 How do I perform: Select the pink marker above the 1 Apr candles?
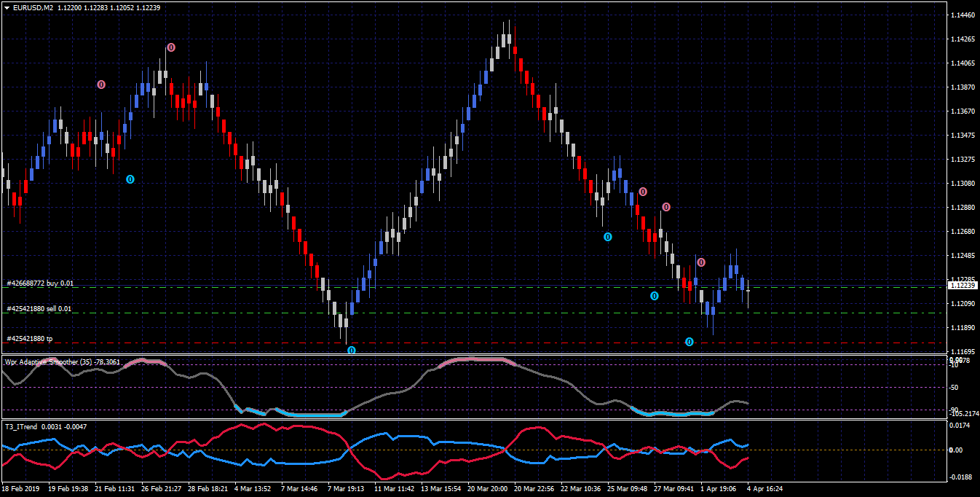(x=700, y=262)
